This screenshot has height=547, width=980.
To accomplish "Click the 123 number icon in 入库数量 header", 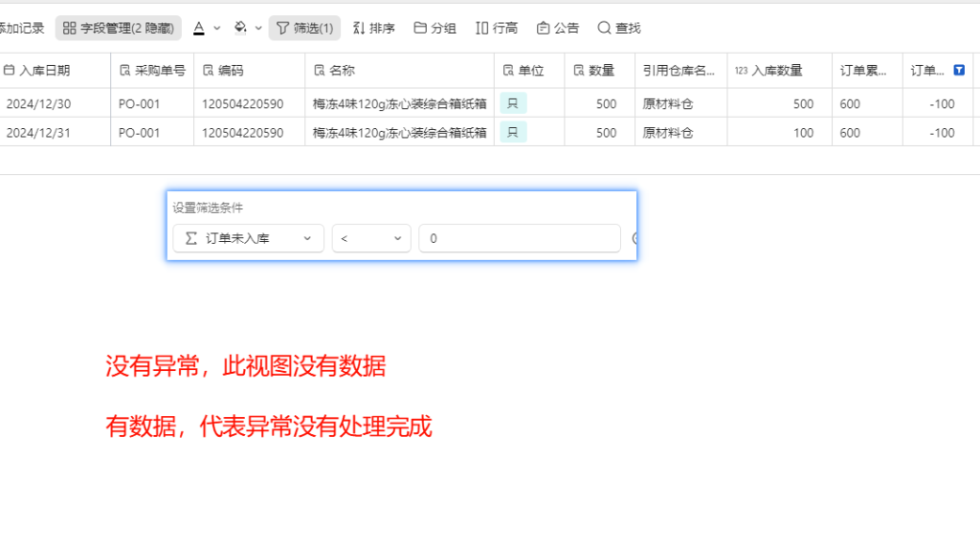I will (742, 71).
